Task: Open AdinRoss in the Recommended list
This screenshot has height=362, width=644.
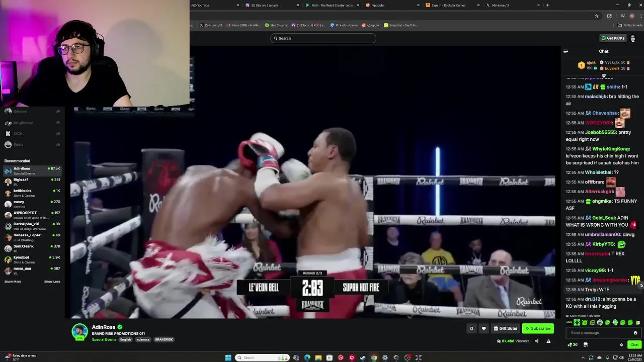Action: tap(32, 171)
